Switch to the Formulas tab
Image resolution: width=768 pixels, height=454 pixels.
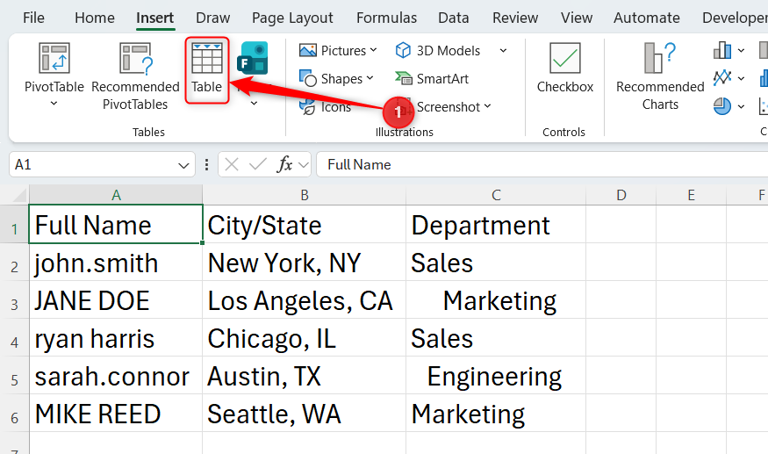click(386, 18)
